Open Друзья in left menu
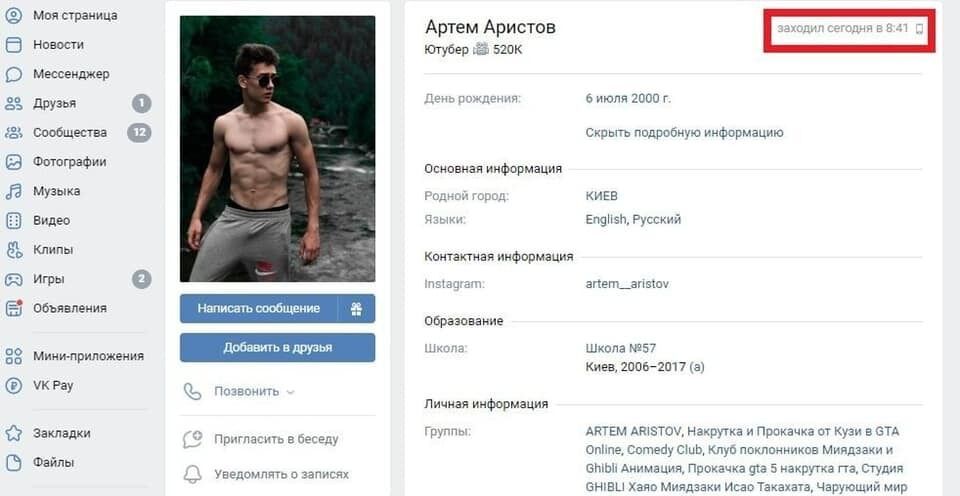The height and width of the screenshot is (496, 960). [54, 103]
